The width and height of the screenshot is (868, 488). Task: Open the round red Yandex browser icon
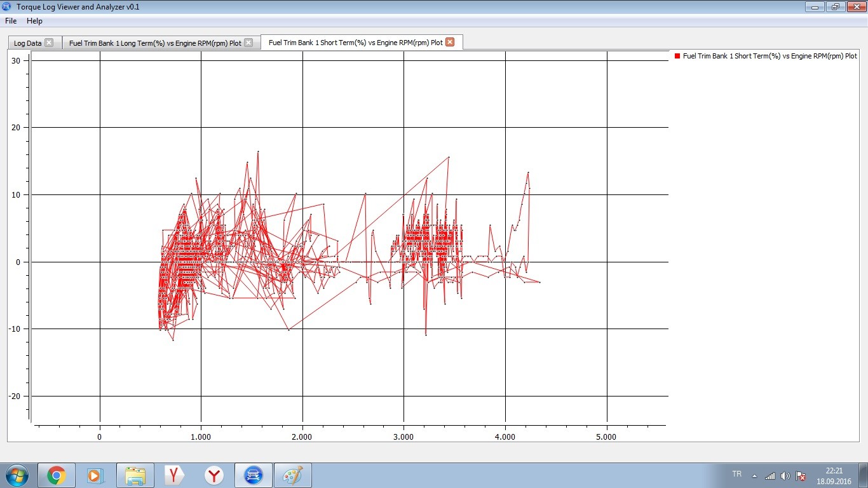click(214, 475)
